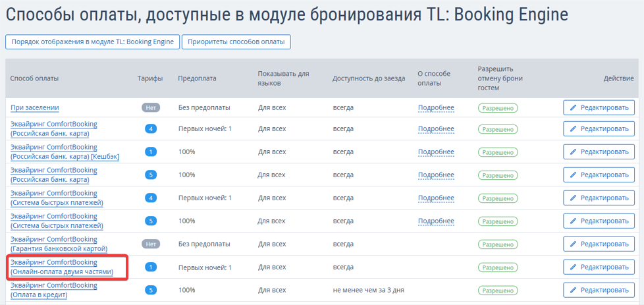644x305 pixels.
Task: Click the 'Показывать для языков' column header
Action: pos(283,78)
